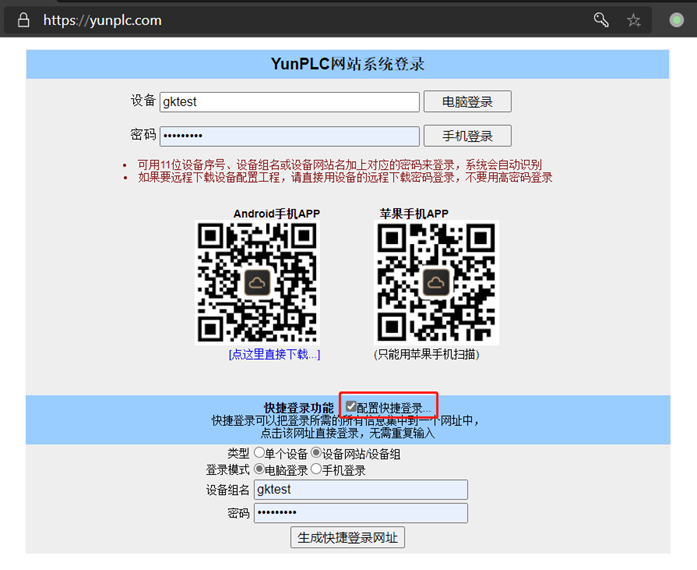Click the quick login 密码 field
697x570 pixels.
pyautogui.click(x=361, y=513)
